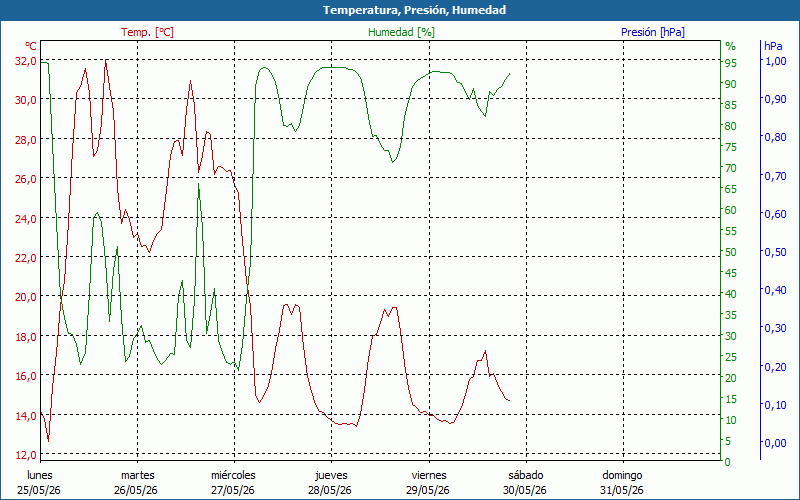Click the jueves 28/05/26 axis label
Image resolution: width=800 pixels, height=500 pixels.
coord(331,483)
